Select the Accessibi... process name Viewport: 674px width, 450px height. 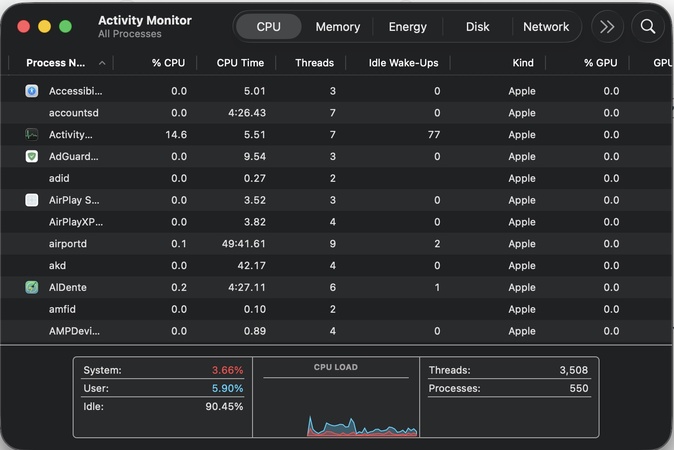(75, 91)
